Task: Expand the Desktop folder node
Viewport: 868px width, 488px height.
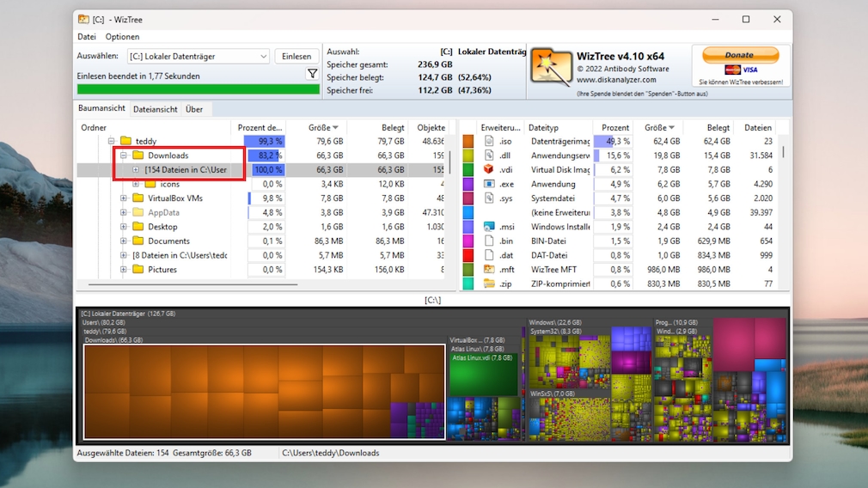Action: tap(124, 227)
